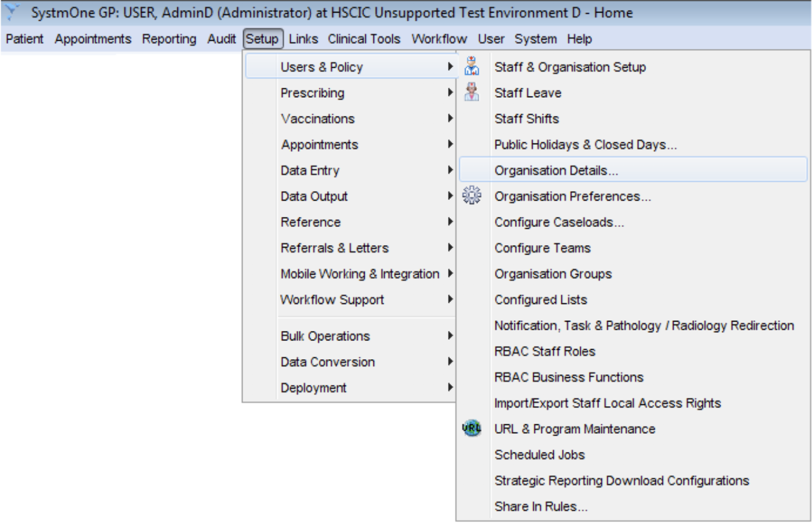Viewport: 812px width, 524px height.
Task: Open Organisation Preferences
Action: [633, 196]
